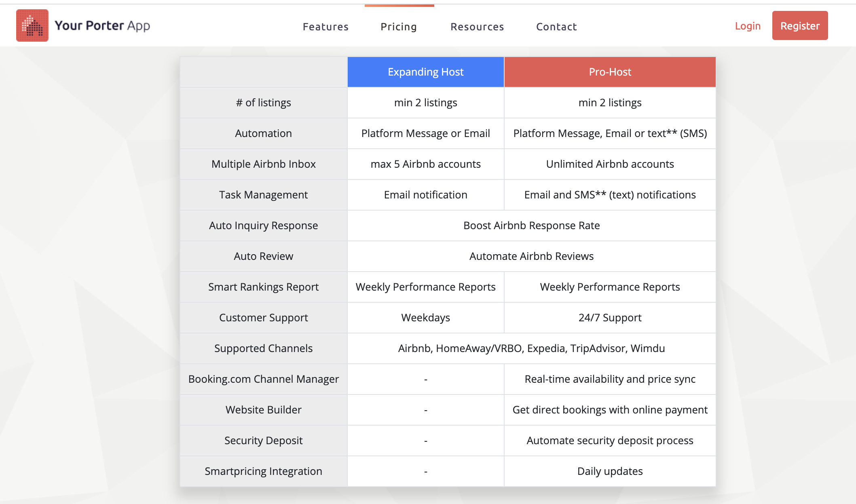
Task: Click the 'Daily updates' cell
Action: 610,471
